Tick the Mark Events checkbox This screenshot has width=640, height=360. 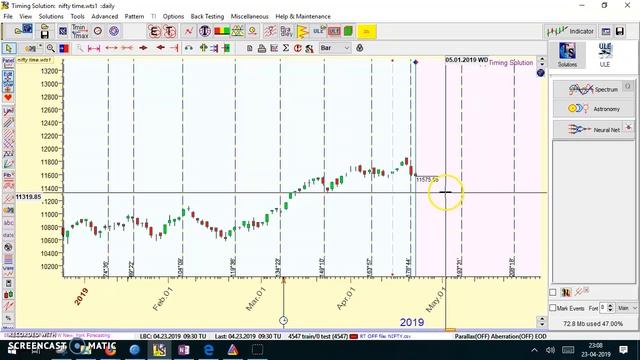point(553,308)
